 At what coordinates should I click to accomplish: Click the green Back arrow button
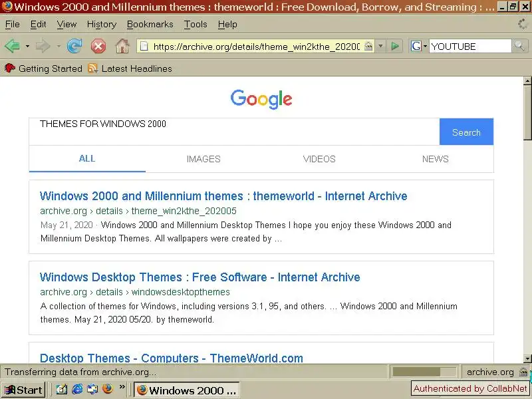coord(13,46)
